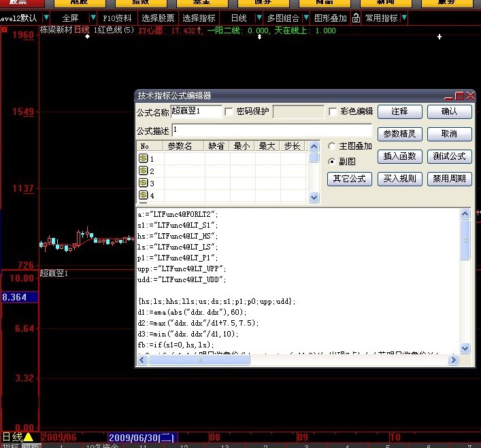The image size is (481, 448).
Task: Click the 确认 button
Action: point(450,111)
